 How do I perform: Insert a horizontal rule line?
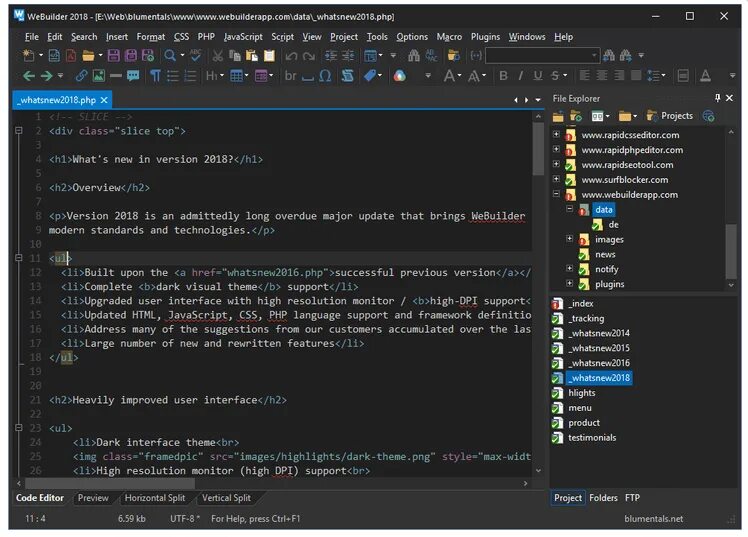click(116, 76)
